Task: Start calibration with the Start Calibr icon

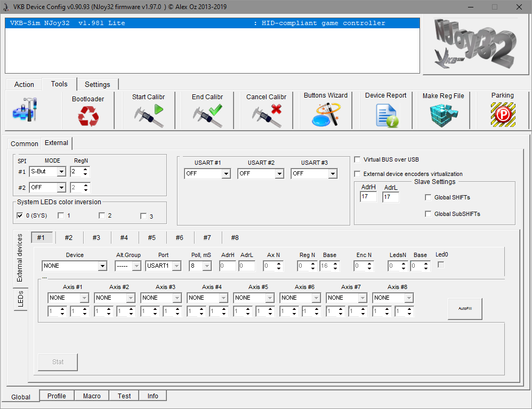Action: [x=149, y=115]
